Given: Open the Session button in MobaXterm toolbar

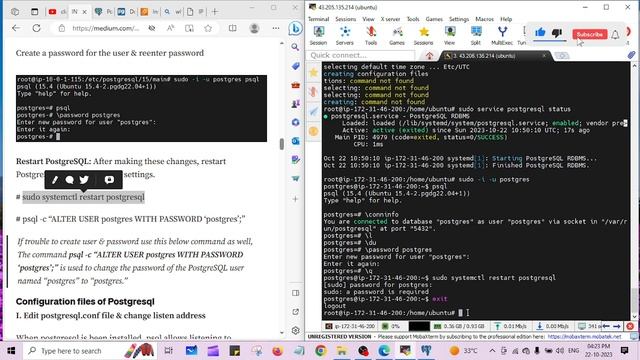Looking at the screenshot, I should coord(318,36).
